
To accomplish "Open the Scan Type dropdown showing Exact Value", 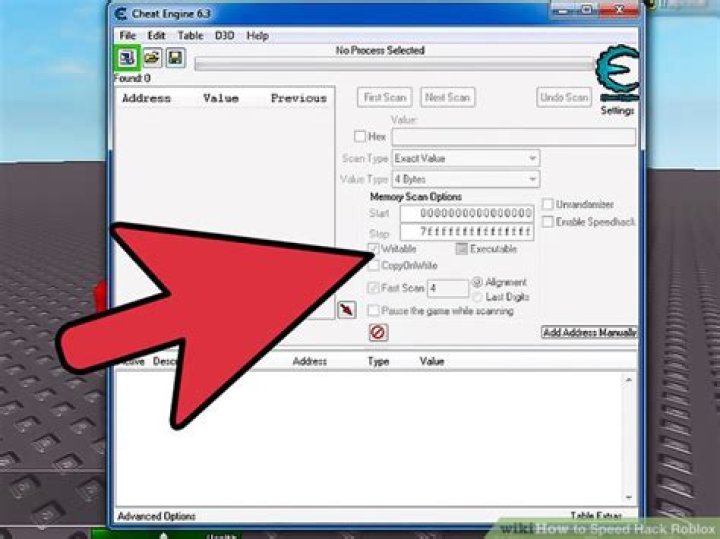I will (x=465, y=158).
